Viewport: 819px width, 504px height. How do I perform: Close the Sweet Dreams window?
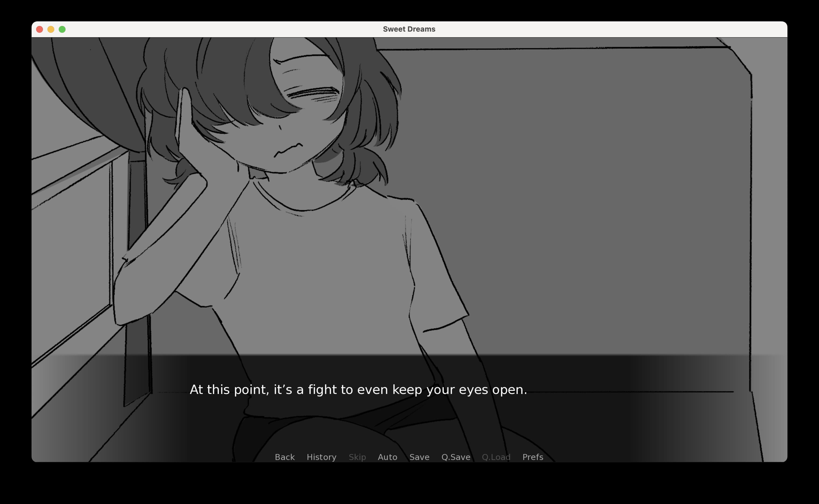click(x=39, y=29)
